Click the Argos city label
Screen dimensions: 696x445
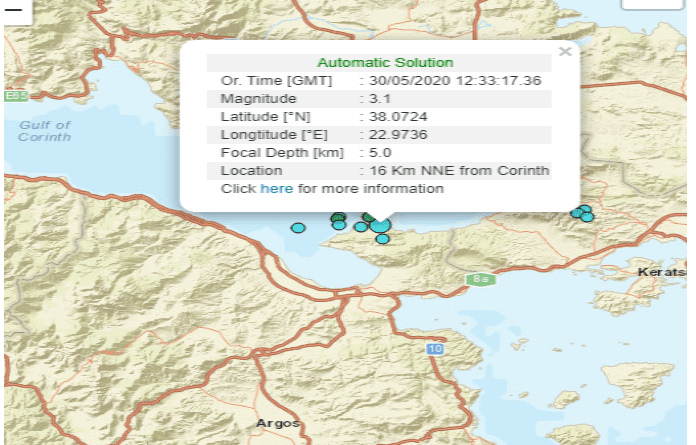pos(277,423)
